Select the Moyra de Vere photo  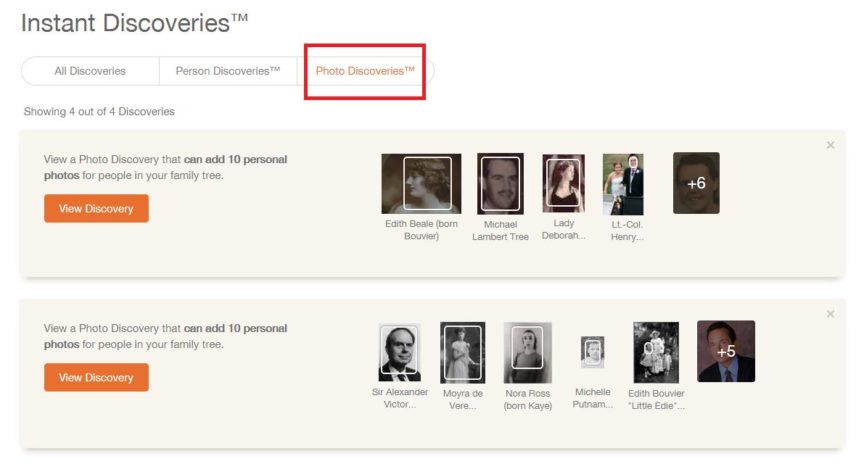pos(463,352)
